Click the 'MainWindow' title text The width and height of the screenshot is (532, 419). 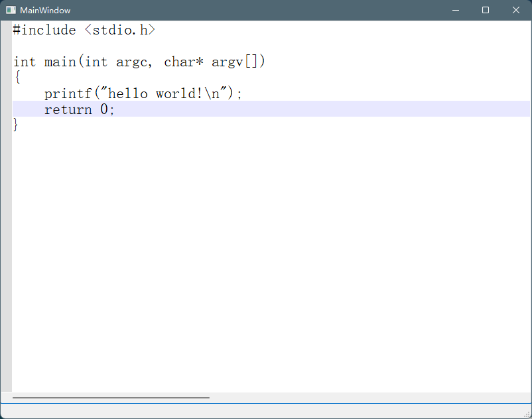[x=45, y=11]
